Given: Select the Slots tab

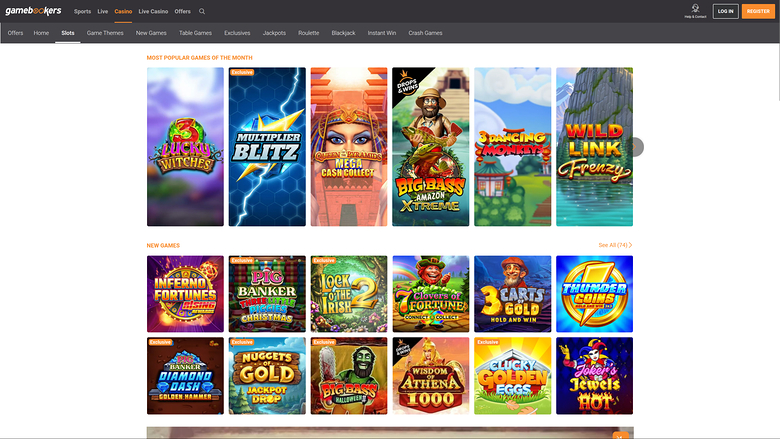Looking at the screenshot, I should 68,33.
